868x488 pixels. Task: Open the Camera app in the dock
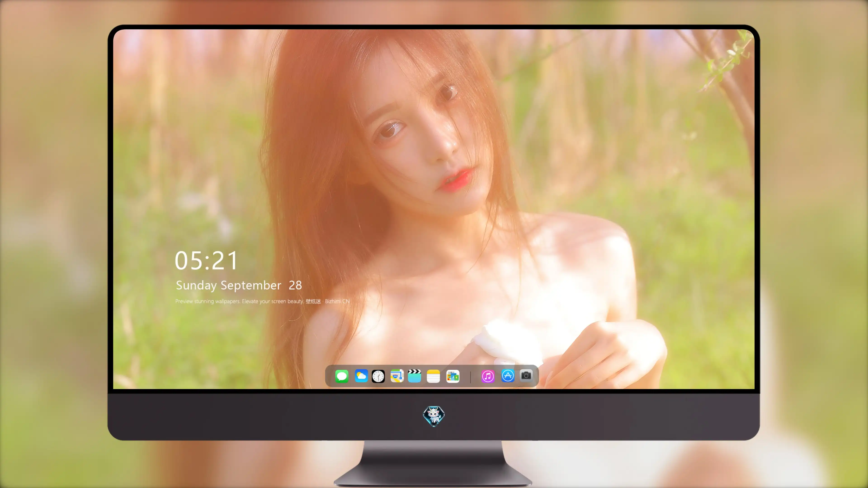coord(526,375)
